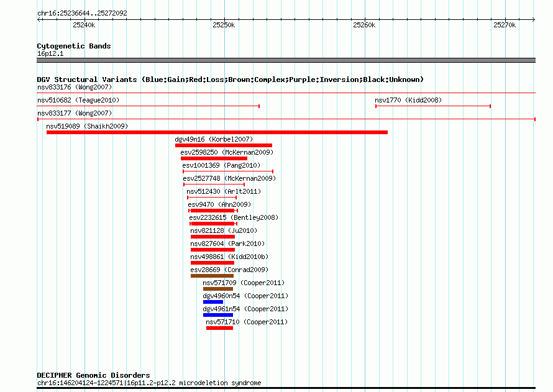
Task: Select the esv2527748 (McKernan2009) label
Action: point(230,178)
